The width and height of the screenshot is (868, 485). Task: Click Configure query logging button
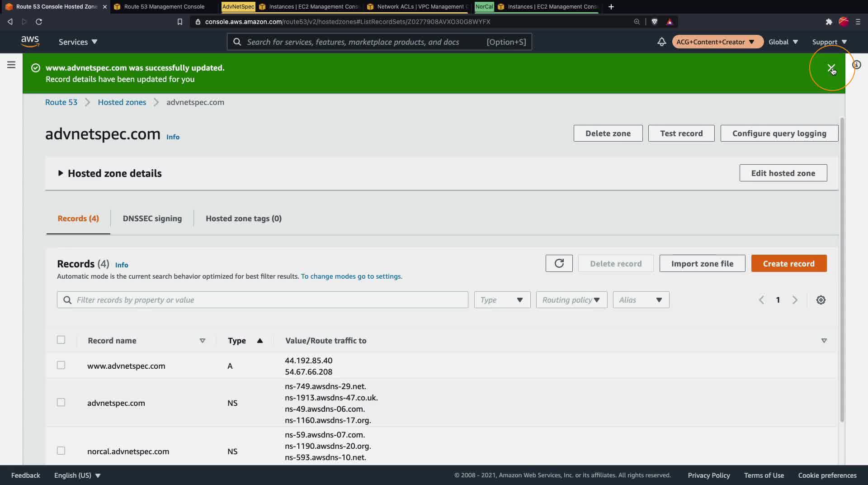[779, 133]
